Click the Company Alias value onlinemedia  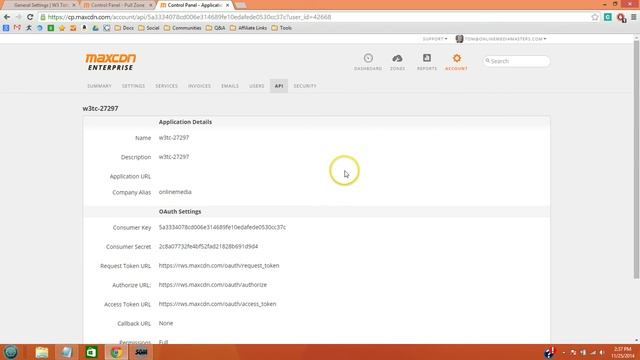pyautogui.click(x=175, y=192)
